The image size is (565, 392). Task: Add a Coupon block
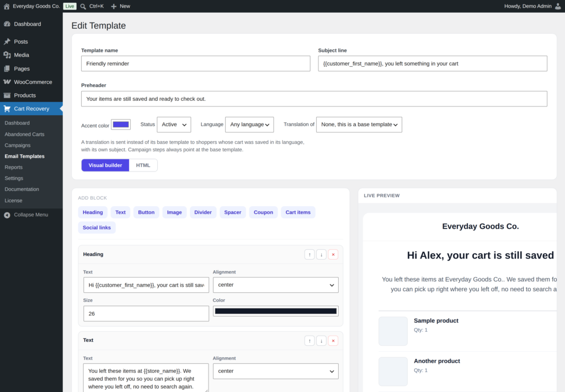pos(263,212)
